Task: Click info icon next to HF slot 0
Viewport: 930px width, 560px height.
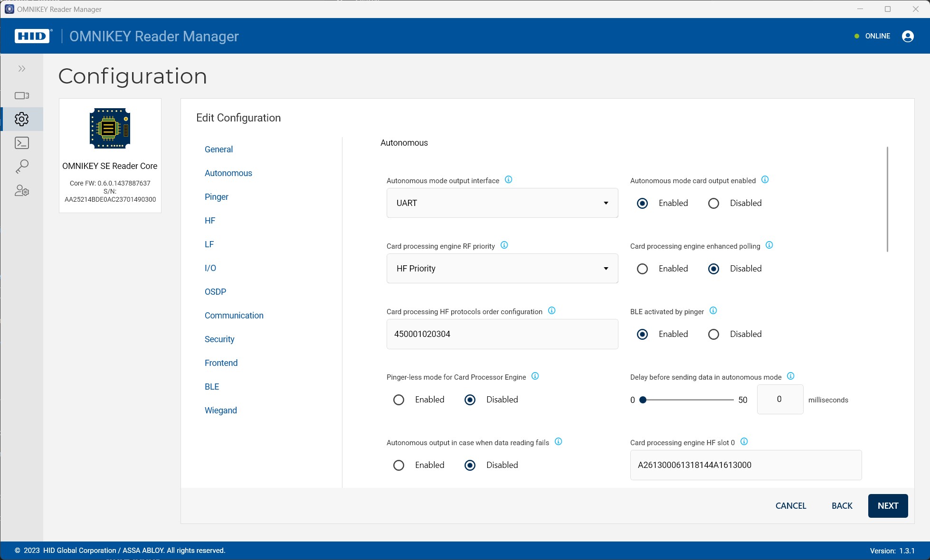Action: click(744, 442)
